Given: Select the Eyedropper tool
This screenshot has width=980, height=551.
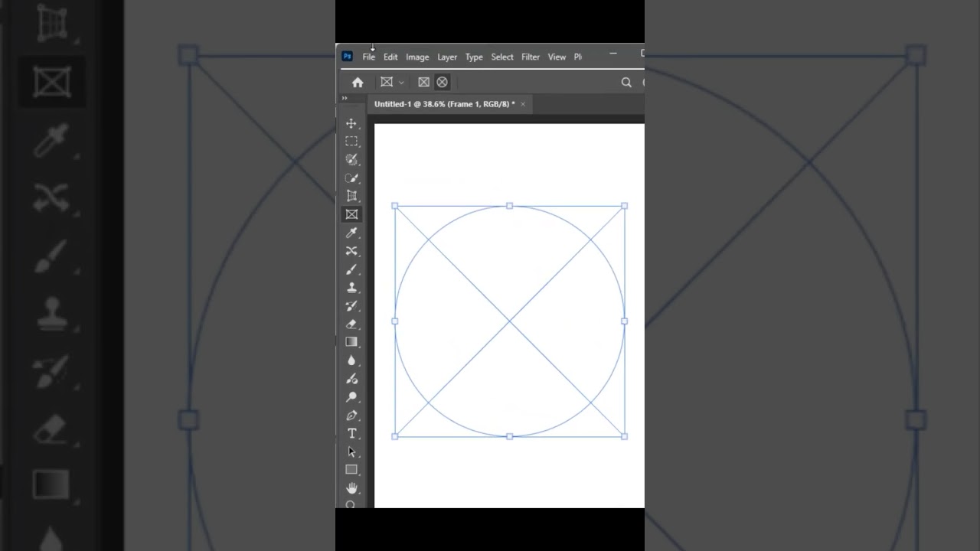Looking at the screenshot, I should pos(351,233).
